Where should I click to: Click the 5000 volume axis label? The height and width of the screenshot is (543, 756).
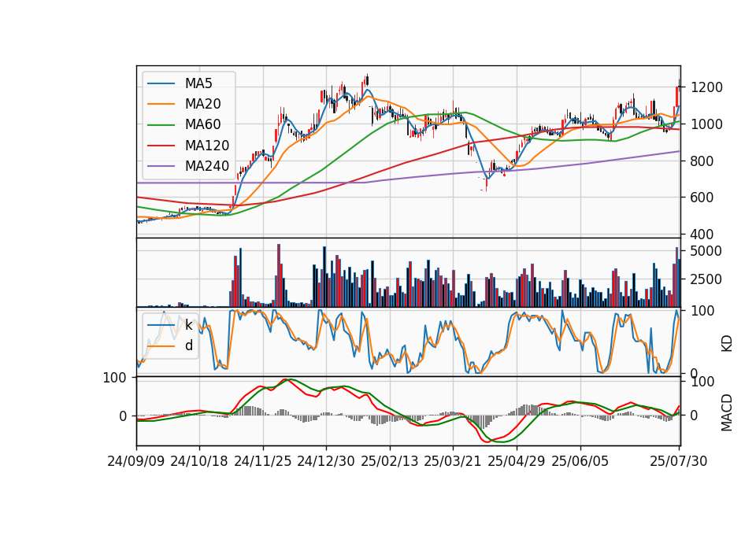(x=706, y=251)
